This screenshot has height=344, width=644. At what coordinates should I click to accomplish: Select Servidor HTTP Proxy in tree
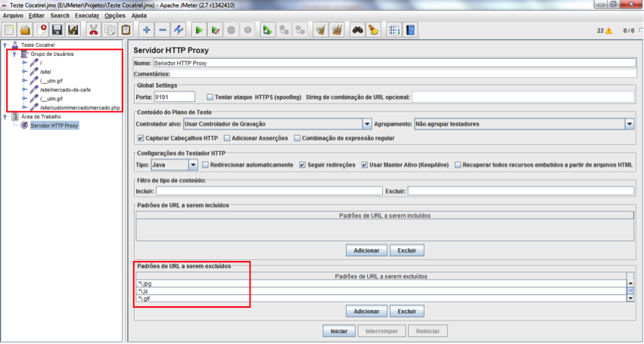tap(54, 126)
